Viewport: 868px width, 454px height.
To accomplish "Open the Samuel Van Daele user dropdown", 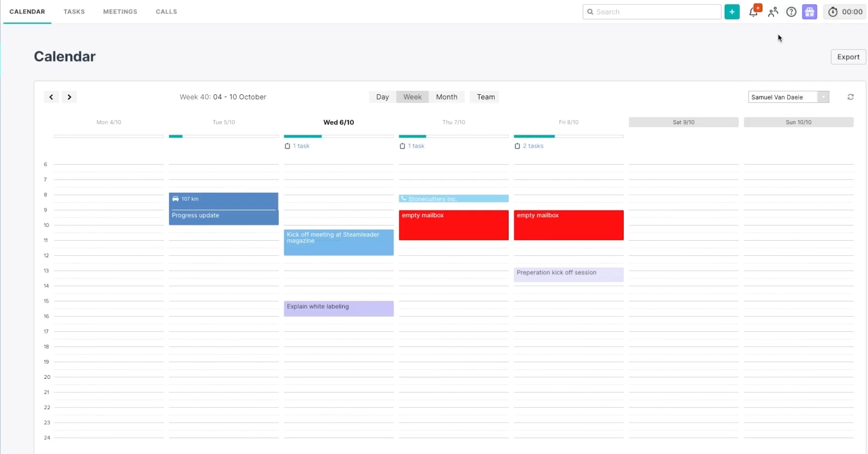I will (x=788, y=97).
